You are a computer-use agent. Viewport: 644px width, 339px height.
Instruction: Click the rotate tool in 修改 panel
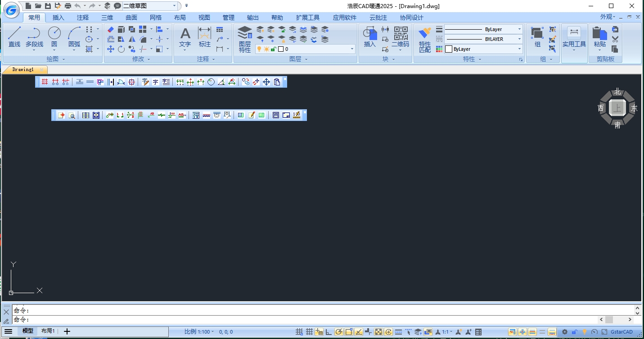click(121, 49)
